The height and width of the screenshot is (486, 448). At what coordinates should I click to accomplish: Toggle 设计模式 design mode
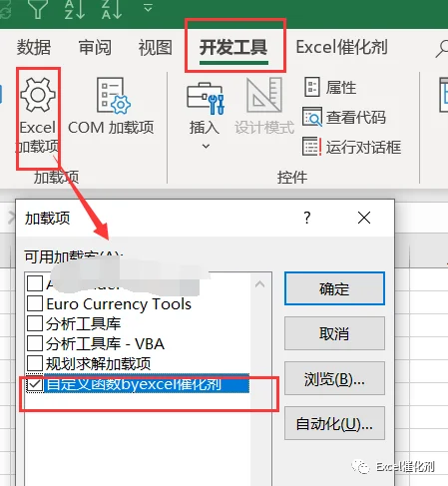click(x=264, y=107)
